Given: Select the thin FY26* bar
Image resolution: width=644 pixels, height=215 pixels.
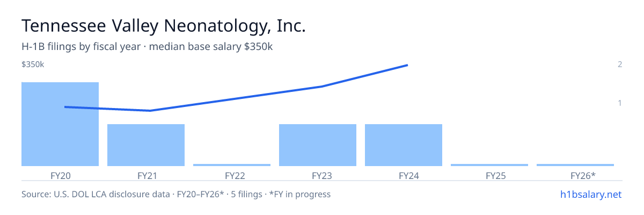Looking at the screenshot, I should [x=575, y=165].
